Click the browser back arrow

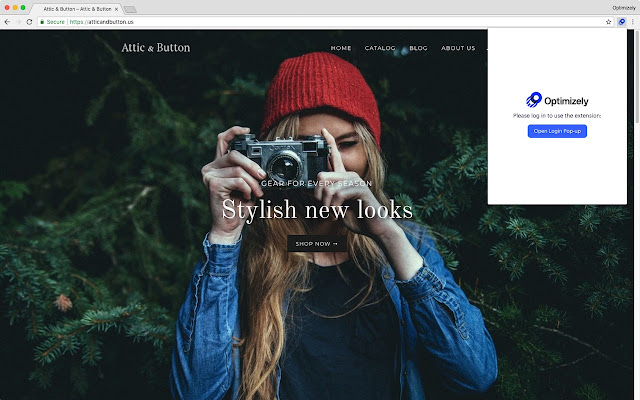7,22
